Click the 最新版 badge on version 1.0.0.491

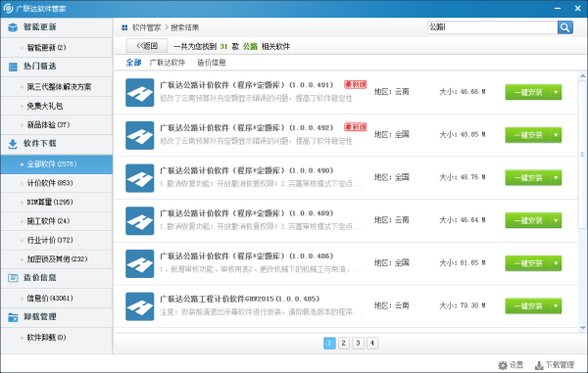tap(355, 84)
